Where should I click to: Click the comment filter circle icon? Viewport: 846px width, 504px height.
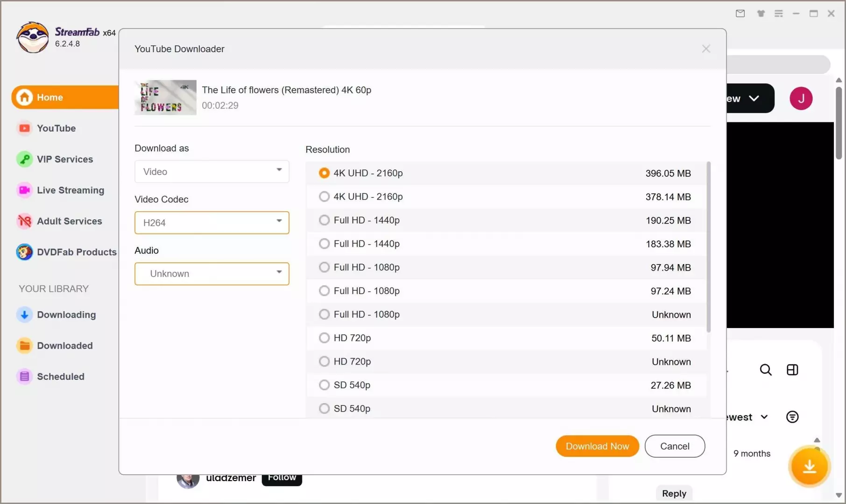click(792, 417)
